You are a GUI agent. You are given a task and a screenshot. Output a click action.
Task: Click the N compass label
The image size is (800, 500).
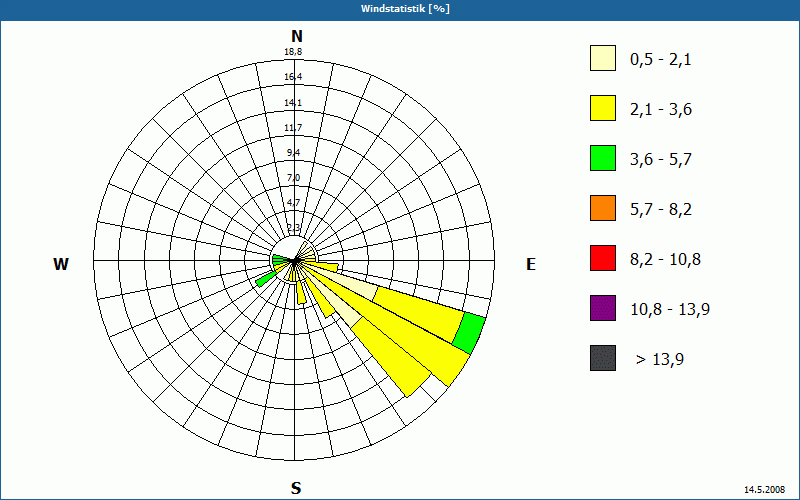[296, 36]
